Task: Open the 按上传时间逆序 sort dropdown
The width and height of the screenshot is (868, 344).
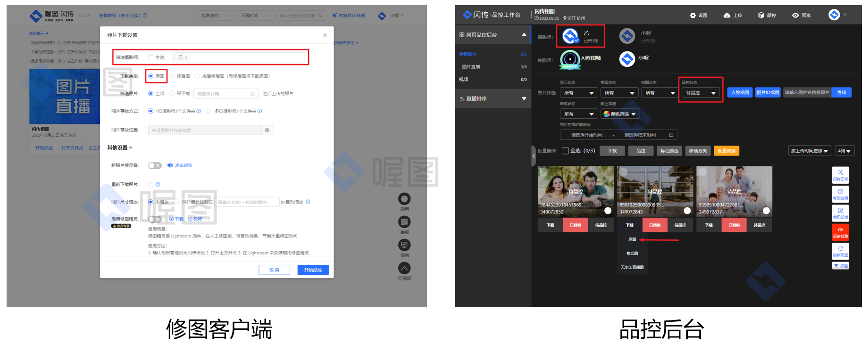Action: 810,151
